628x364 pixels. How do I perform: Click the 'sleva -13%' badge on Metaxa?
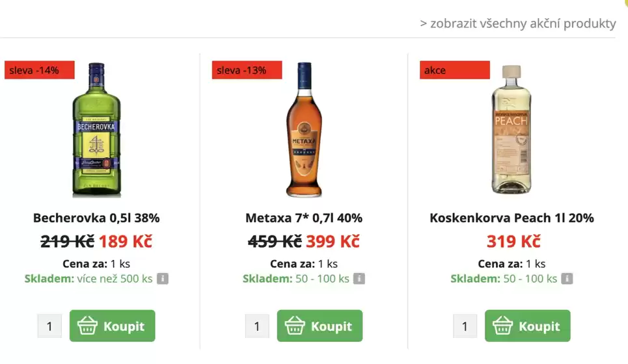(247, 70)
